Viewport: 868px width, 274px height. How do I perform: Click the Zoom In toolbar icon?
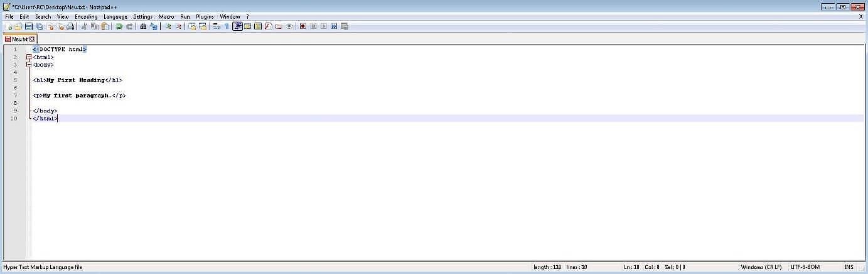(x=168, y=26)
